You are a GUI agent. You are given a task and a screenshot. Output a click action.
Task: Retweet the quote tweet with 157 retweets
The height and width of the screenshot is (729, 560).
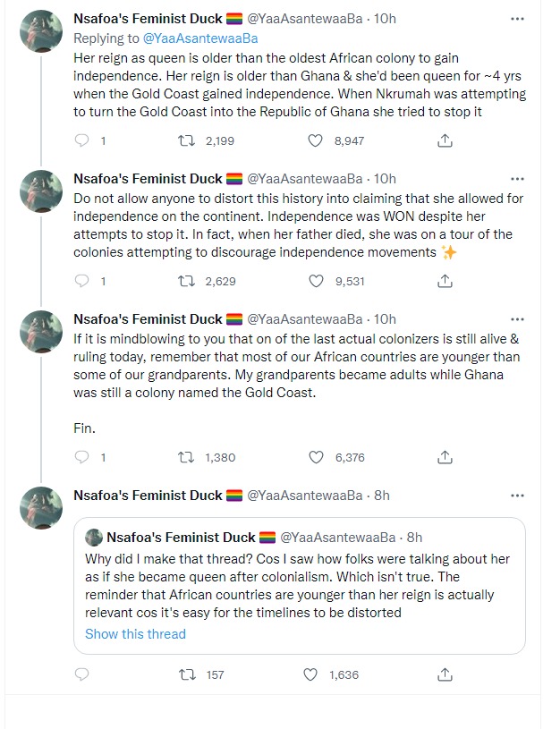click(x=186, y=674)
